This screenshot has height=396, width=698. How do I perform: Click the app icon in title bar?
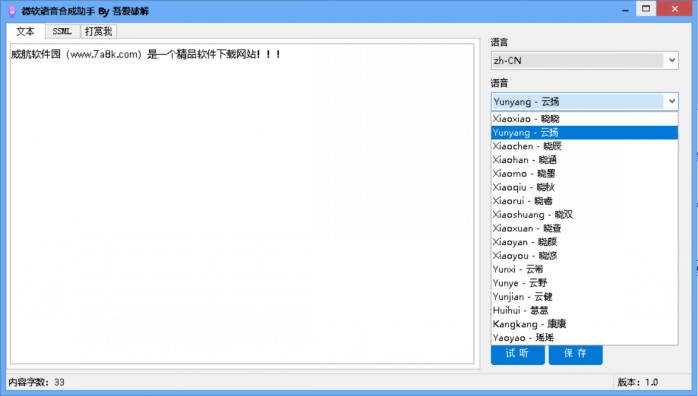pyautogui.click(x=12, y=11)
